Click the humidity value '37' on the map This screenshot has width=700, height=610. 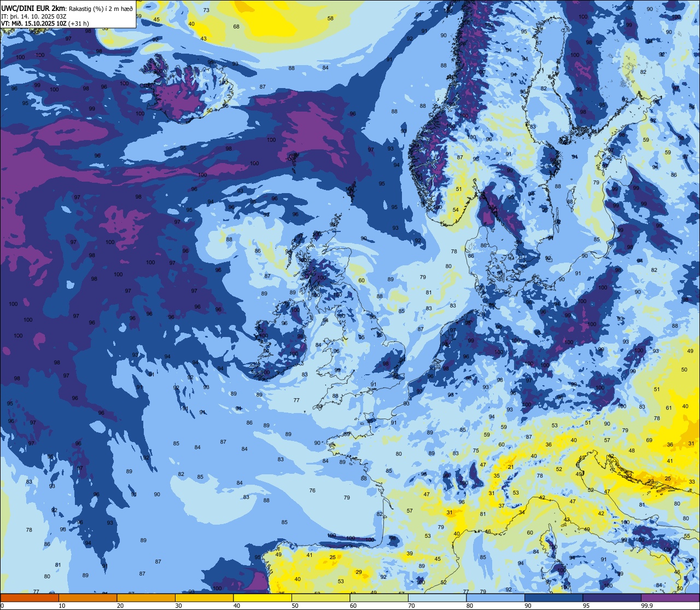coord(501,506)
